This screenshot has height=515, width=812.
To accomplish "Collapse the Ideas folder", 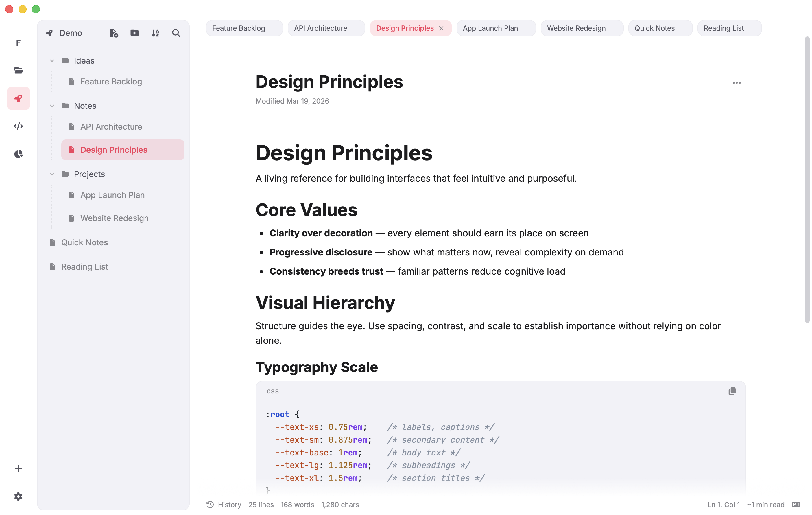I will pos(52,61).
